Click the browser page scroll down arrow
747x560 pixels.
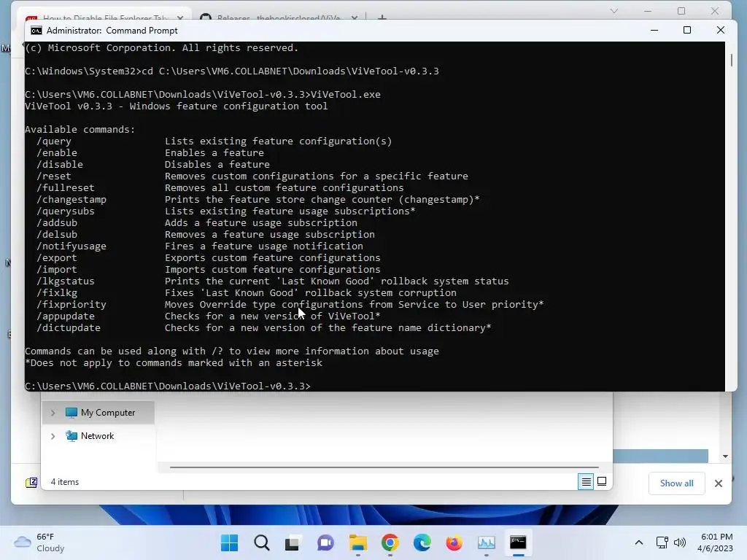[x=725, y=456]
